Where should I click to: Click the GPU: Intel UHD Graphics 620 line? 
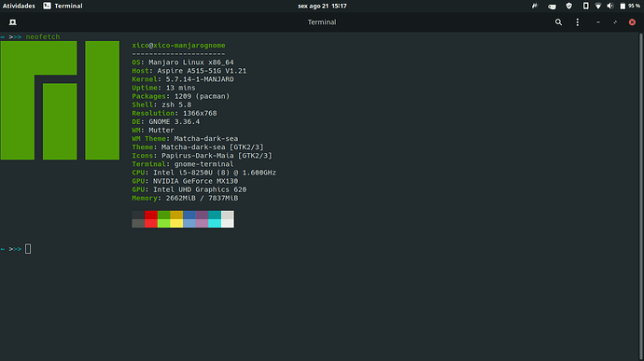189,189
